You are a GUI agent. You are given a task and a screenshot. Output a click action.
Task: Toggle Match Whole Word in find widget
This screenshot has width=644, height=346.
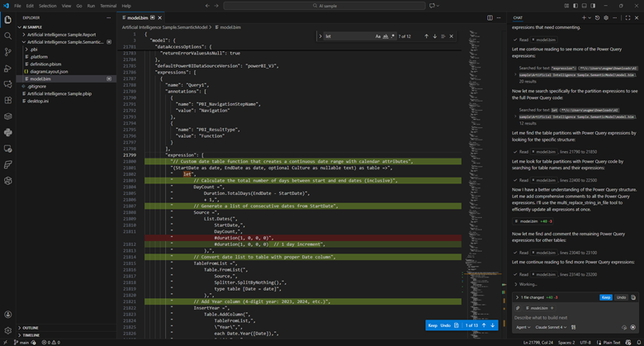tap(386, 36)
